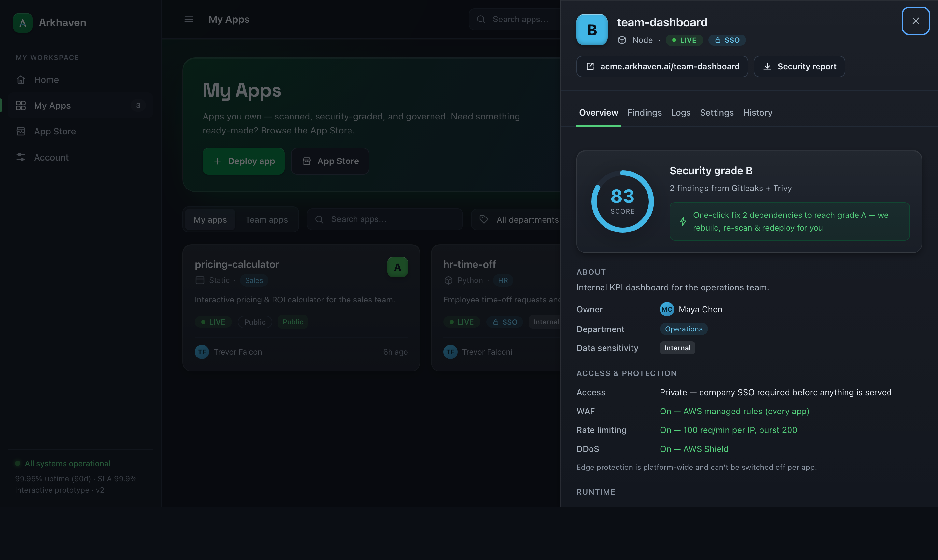Image resolution: width=938 pixels, height=560 pixels.
Task: Click the 83 score ring
Action: tap(622, 202)
